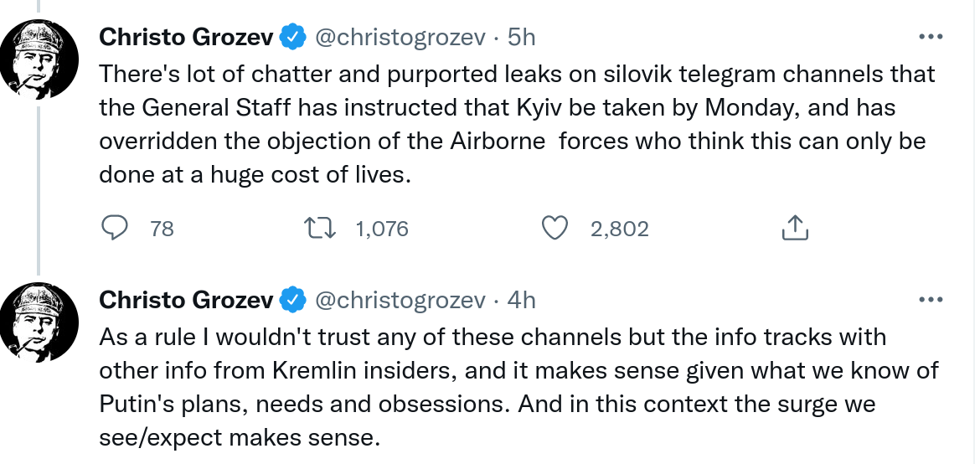The height and width of the screenshot is (464, 980).
Task: Open more options on the 5h tweet
Action: (x=931, y=37)
